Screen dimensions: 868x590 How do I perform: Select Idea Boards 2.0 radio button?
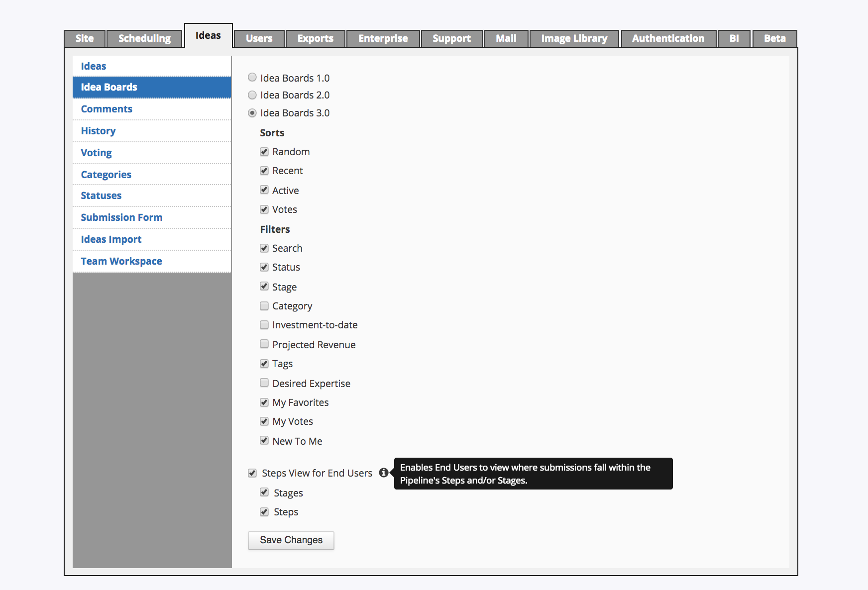252,95
